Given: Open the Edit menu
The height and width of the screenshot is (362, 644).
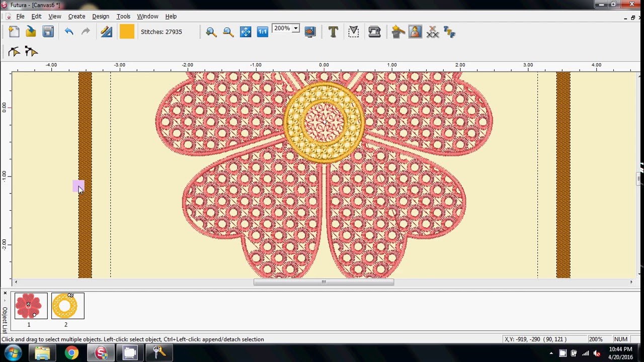Looking at the screenshot, I should point(36,17).
